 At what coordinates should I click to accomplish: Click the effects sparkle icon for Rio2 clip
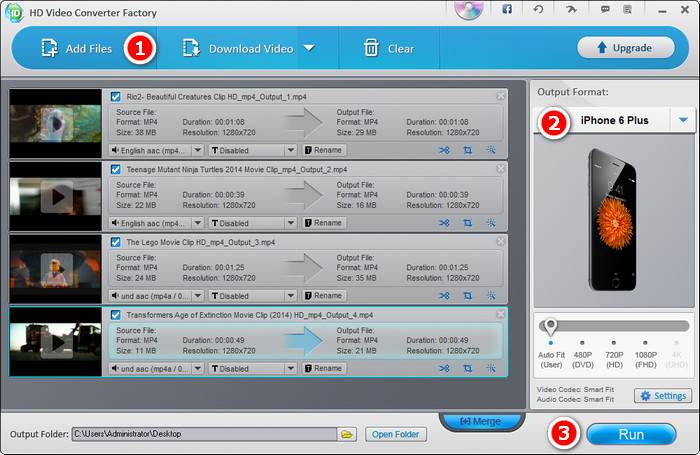tap(491, 150)
